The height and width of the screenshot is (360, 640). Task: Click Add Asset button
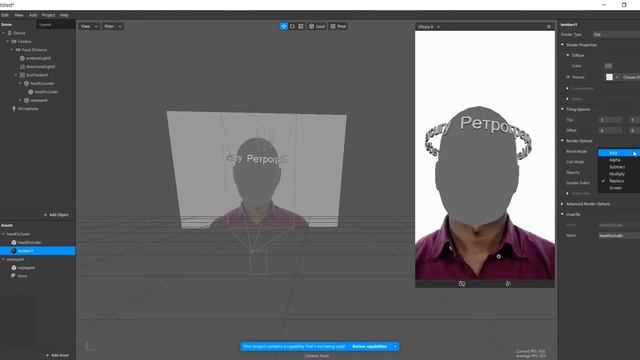tap(57, 355)
